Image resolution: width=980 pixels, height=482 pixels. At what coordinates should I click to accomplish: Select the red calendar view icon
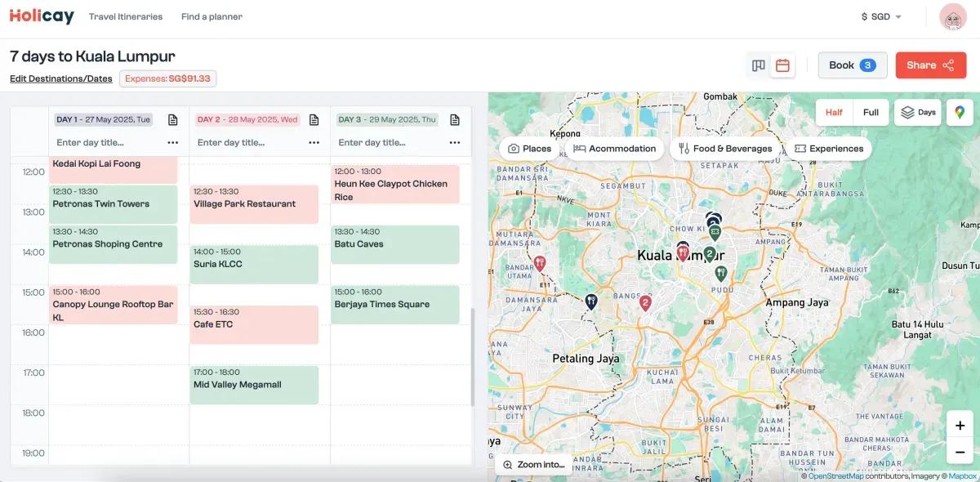782,65
